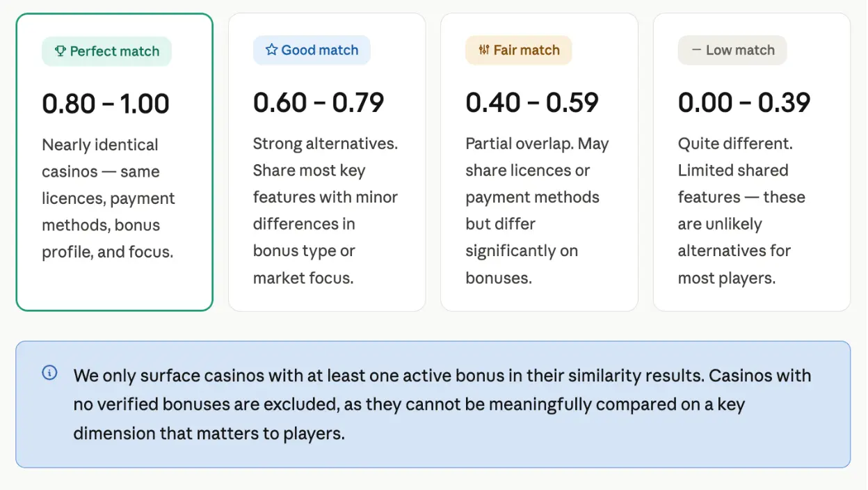Choose the Low match badge
This screenshot has width=868, height=490.
[732, 50]
